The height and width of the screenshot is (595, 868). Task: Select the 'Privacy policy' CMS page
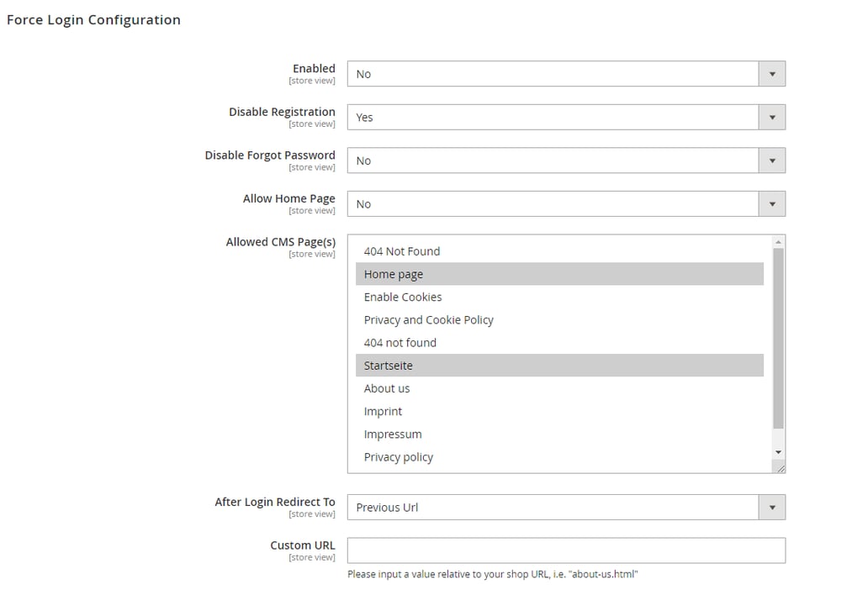pyautogui.click(x=398, y=456)
